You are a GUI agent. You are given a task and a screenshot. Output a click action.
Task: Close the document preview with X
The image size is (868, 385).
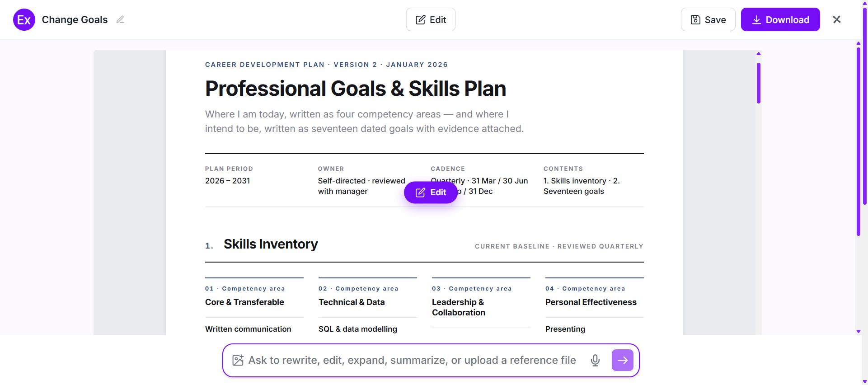point(837,19)
